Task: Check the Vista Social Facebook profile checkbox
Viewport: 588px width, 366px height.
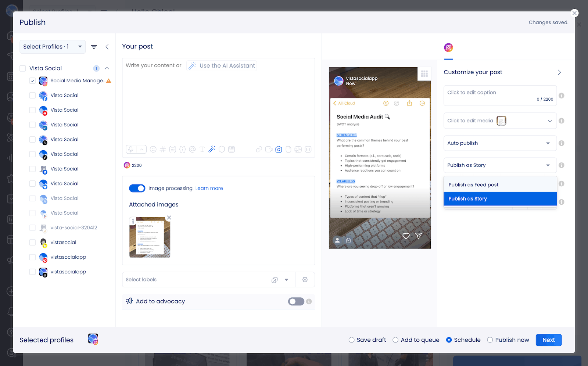Action: pos(32,95)
